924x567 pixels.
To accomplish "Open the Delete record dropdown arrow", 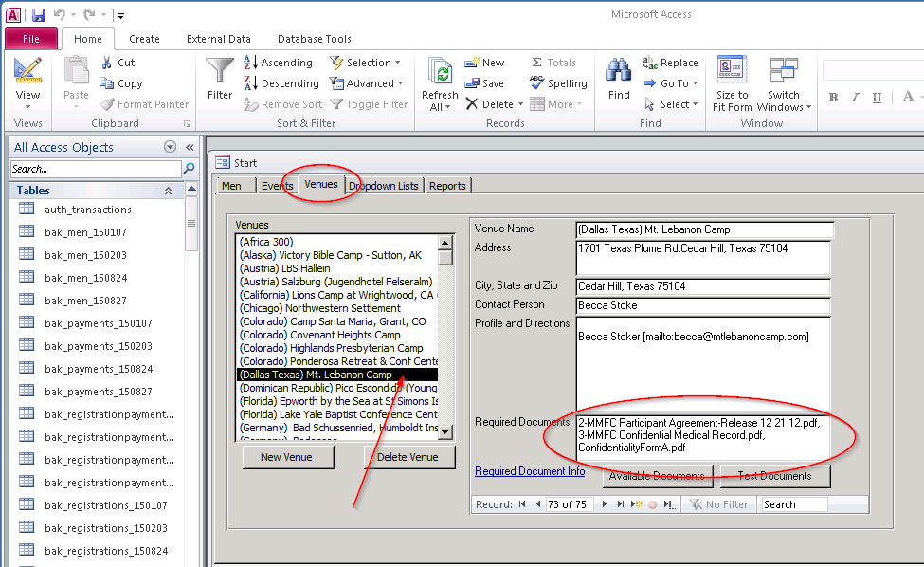I will pyautogui.click(x=521, y=104).
